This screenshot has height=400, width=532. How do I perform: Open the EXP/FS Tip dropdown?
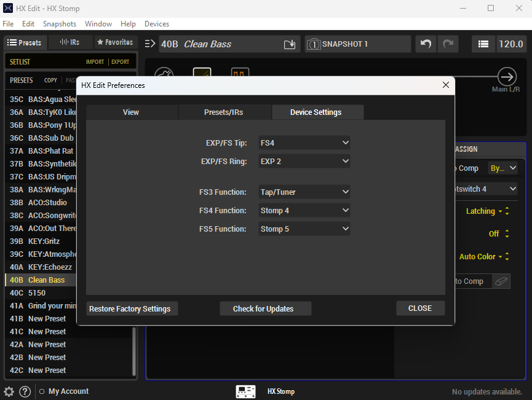click(x=304, y=143)
